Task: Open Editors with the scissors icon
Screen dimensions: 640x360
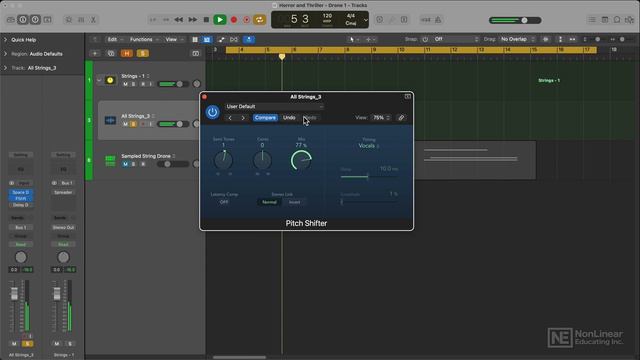Action: pos(93,20)
